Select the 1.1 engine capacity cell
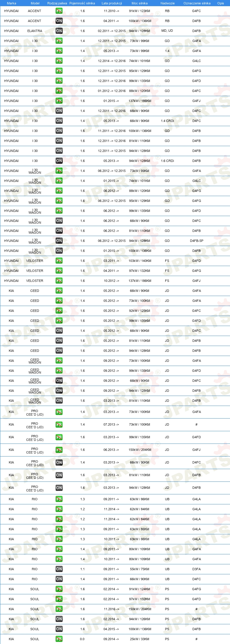Viewport: 230px width, 644px height. [x=82, y=569]
